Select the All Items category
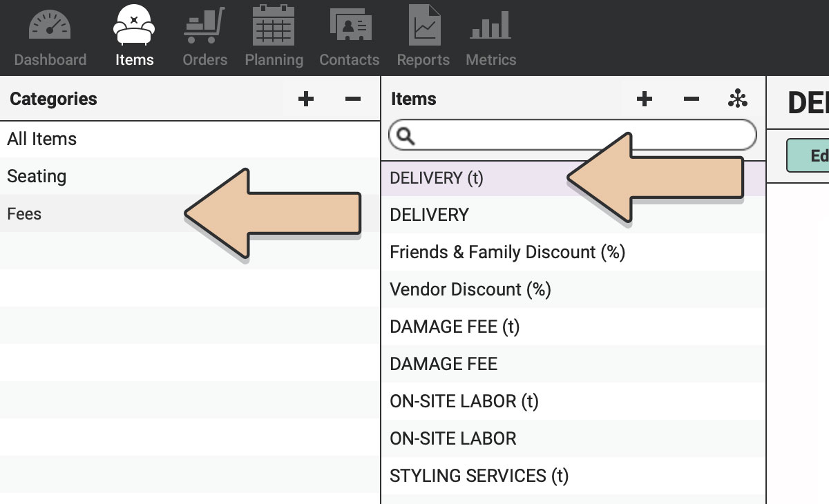829x504 pixels. point(190,139)
